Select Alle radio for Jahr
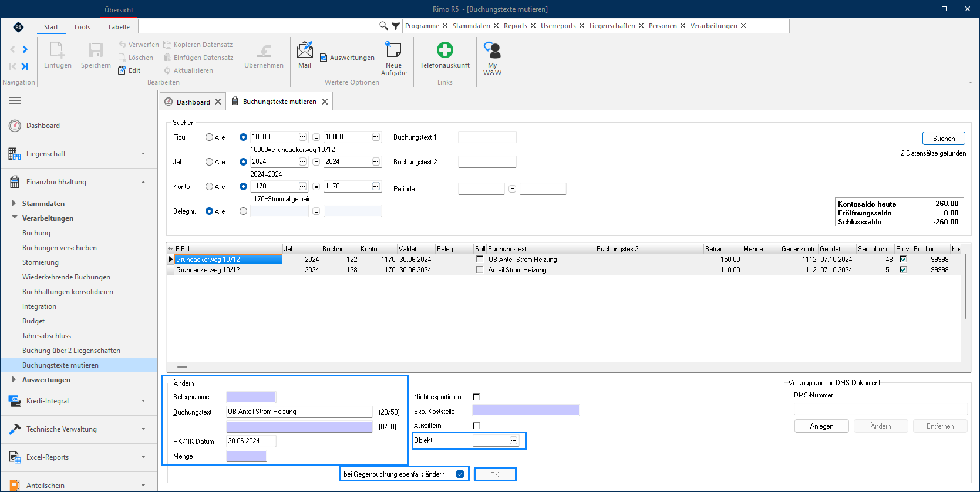 209,162
